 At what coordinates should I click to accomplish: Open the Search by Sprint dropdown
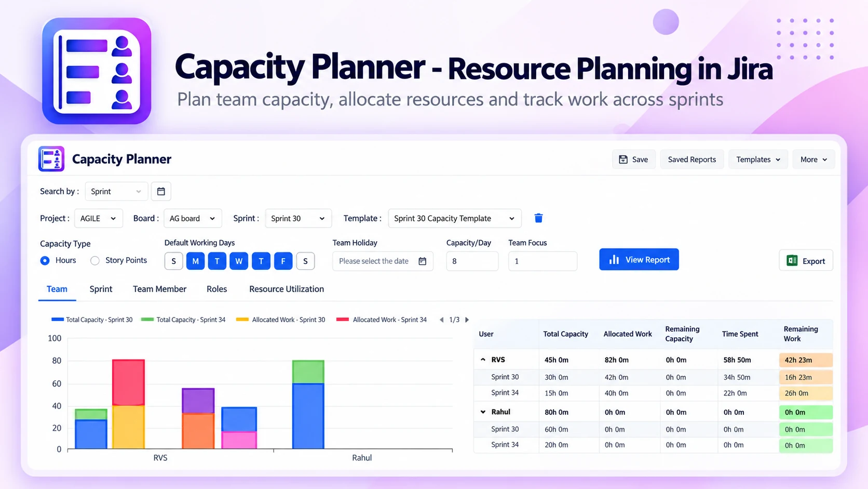(116, 191)
